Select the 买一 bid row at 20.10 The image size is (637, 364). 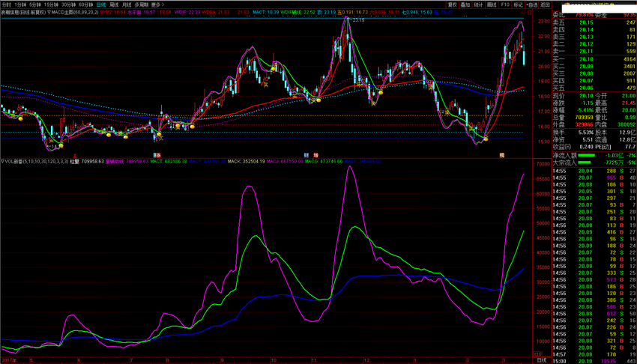point(594,59)
